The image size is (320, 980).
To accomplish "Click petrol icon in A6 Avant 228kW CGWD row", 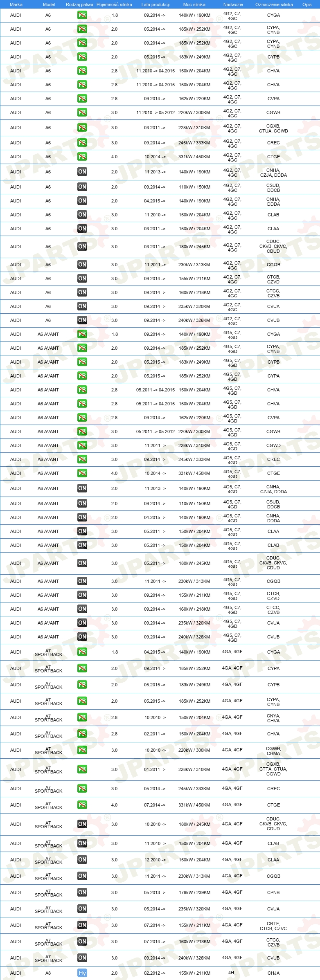I will [x=82, y=445].
